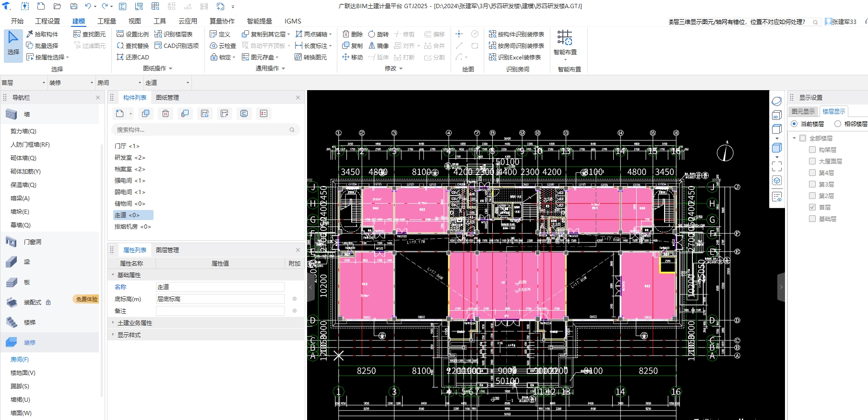Open the 工程量 ribbon tab

(107, 21)
